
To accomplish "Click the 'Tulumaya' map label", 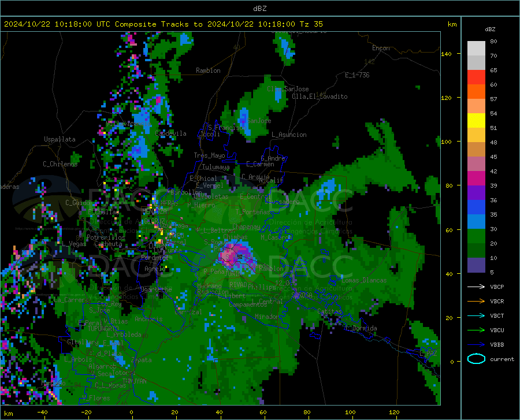I will [216, 167].
